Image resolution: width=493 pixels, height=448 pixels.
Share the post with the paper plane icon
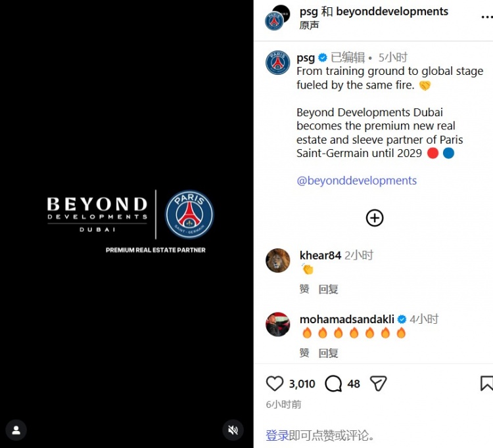378,384
